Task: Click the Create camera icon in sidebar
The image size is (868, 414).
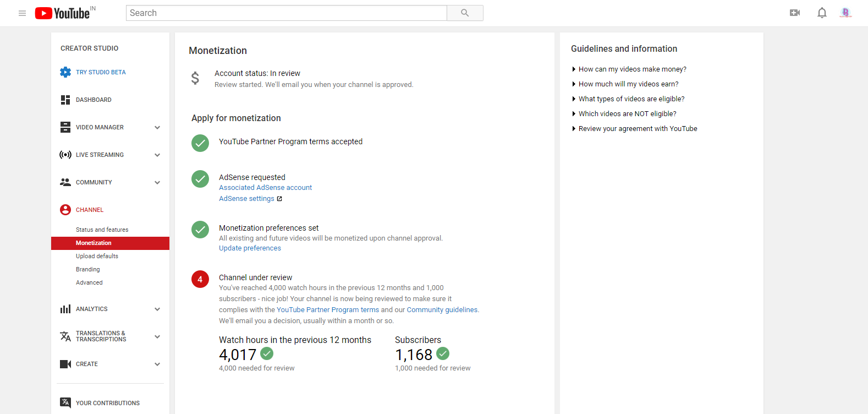Action: tap(65, 364)
